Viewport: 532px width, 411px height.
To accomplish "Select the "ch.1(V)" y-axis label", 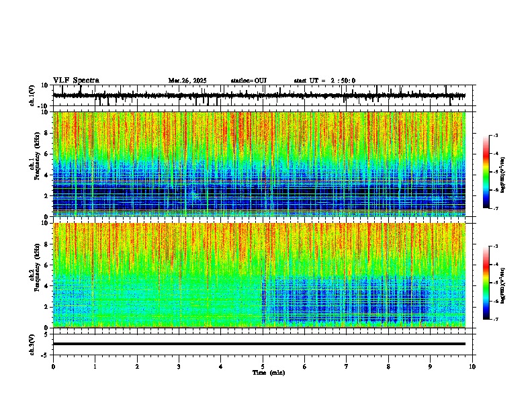I will click(32, 95).
